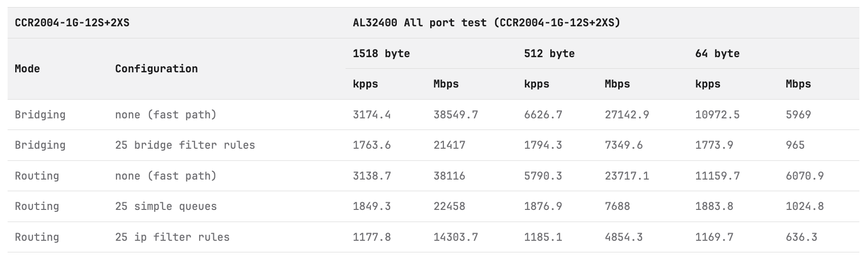The height and width of the screenshot is (260, 868).
Task: Select the 1518 byte column group header
Action: (x=381, y=54)
